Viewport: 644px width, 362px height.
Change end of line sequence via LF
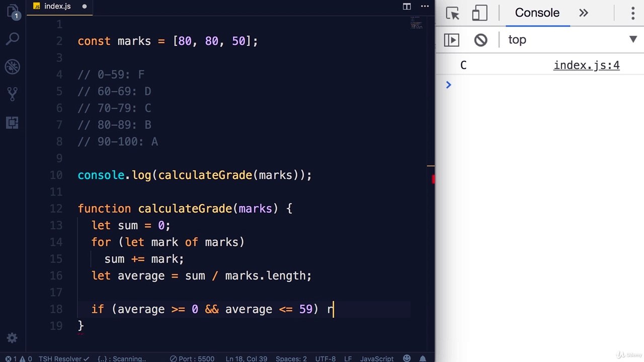(348, 358)
